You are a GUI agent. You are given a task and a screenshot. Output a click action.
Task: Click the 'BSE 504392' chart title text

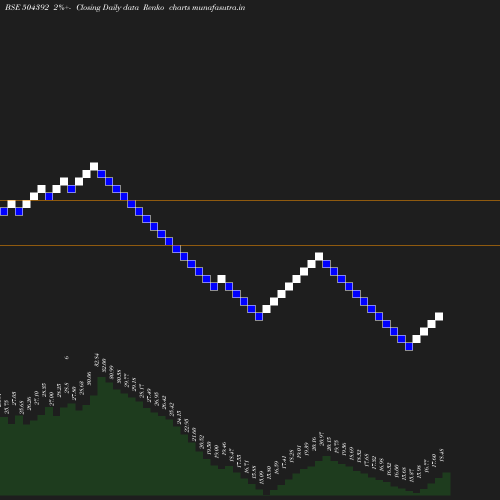tap(27, 7)
